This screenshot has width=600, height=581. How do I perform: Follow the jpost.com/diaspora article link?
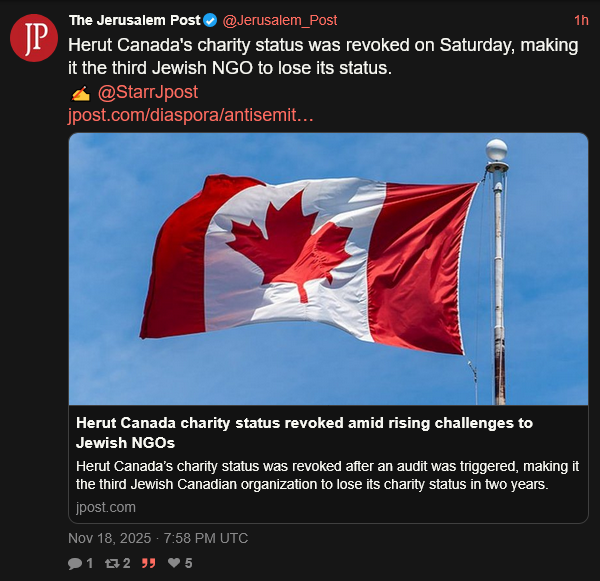click(191, 115)
